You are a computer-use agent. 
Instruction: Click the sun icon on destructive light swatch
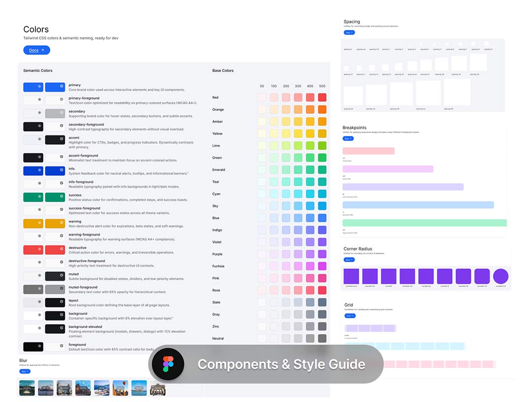point(40,250)
